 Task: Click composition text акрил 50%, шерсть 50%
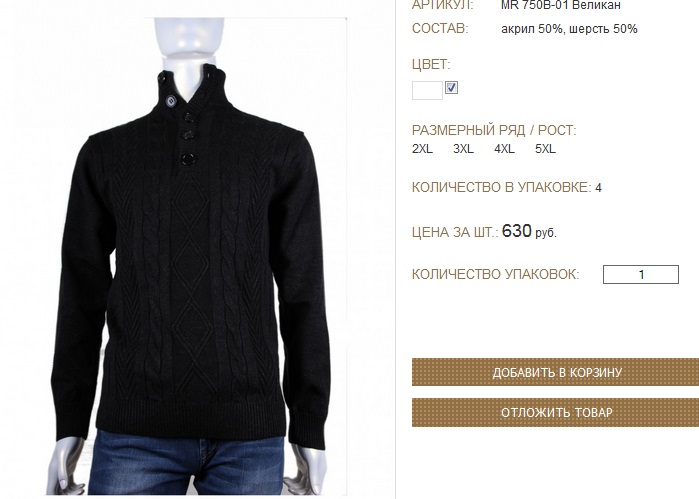coord(569,29)
